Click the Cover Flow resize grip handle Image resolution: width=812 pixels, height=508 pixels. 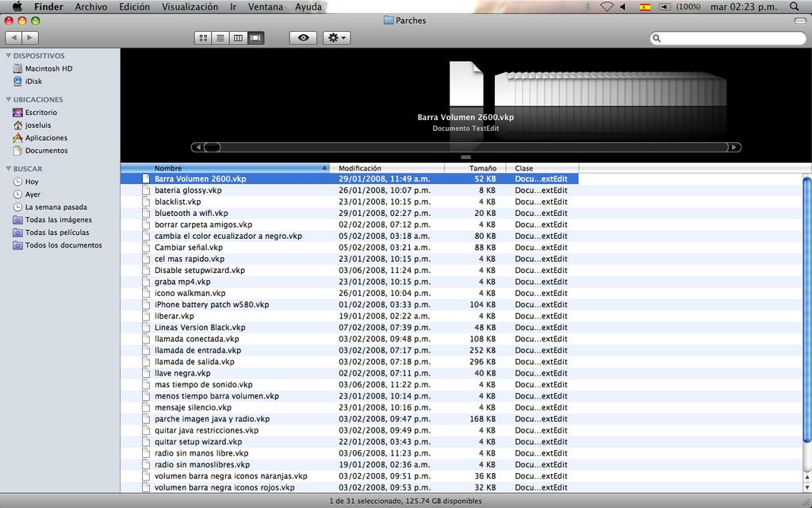click(465, 157)
